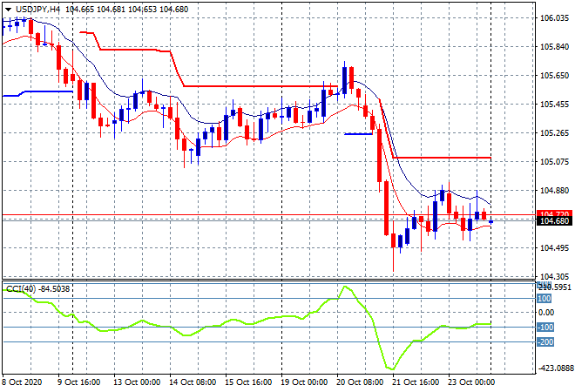Click the 105.455 price axis label

(x=554, y=105)
